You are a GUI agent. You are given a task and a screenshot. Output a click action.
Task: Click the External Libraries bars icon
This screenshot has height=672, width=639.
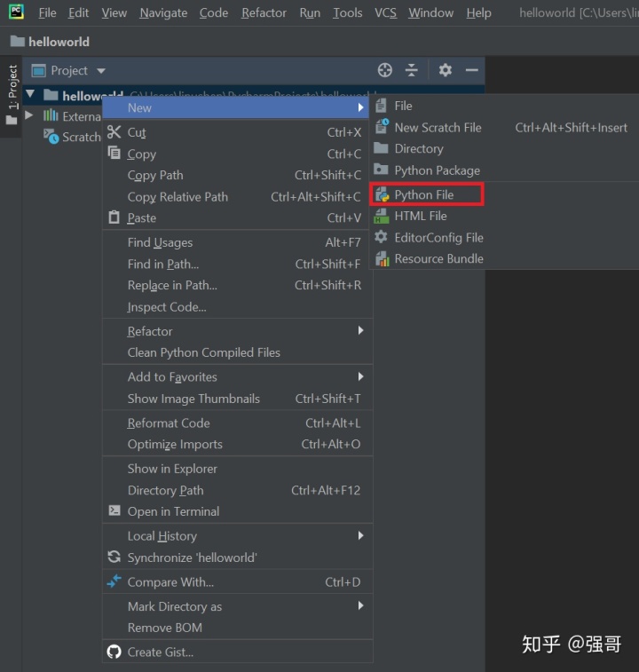[x=51, y=115]
